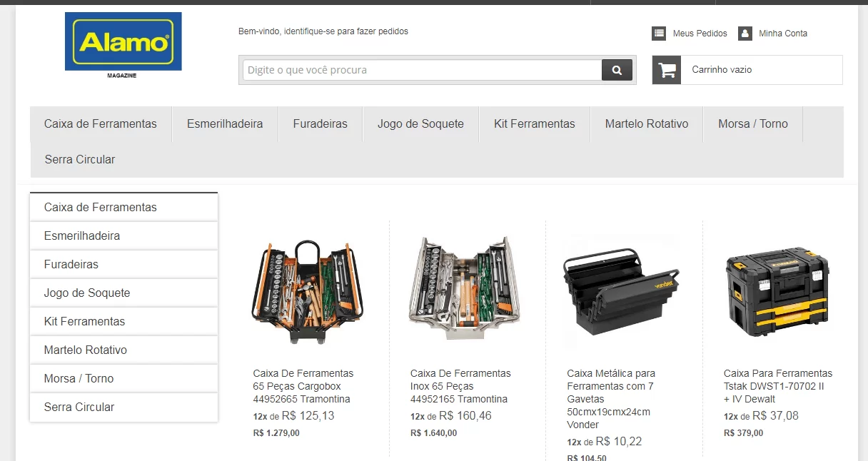Click the search magnifier button

[617, 70]
